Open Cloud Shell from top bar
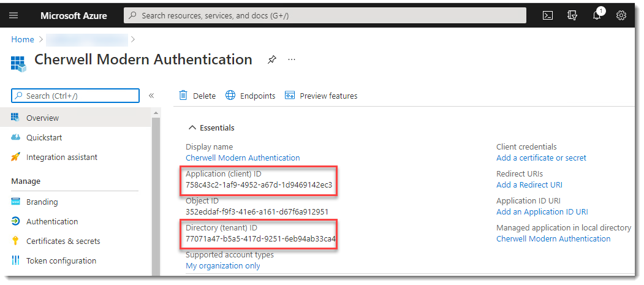The height and width of the screenshot is (285, 644). [x=548, y=15]
